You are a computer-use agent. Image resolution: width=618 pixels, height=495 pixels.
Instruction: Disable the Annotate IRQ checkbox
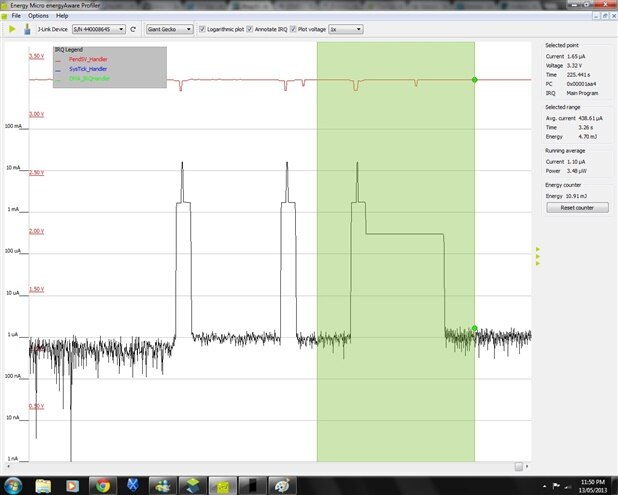click(250, 29)
